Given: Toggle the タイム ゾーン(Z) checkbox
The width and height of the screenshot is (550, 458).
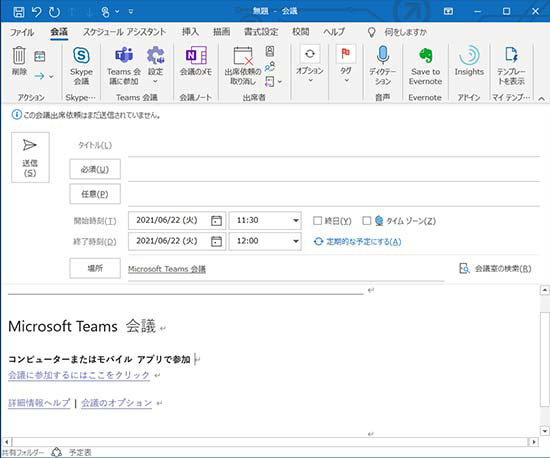Looking at the screenshot, I should (367, 221).
